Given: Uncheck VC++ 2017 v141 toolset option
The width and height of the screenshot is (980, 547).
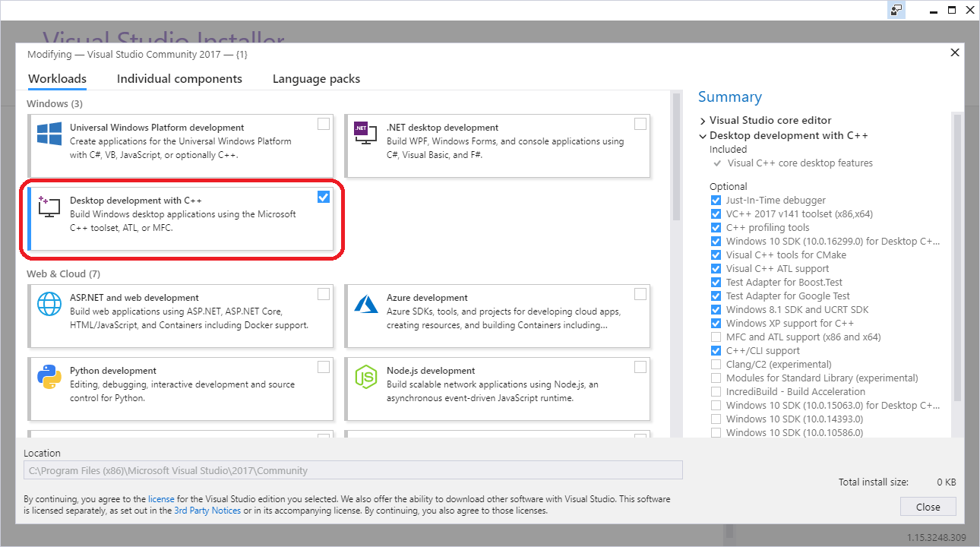Looking at the screenshot, I should pyautogui.click(x=716, y=214).
